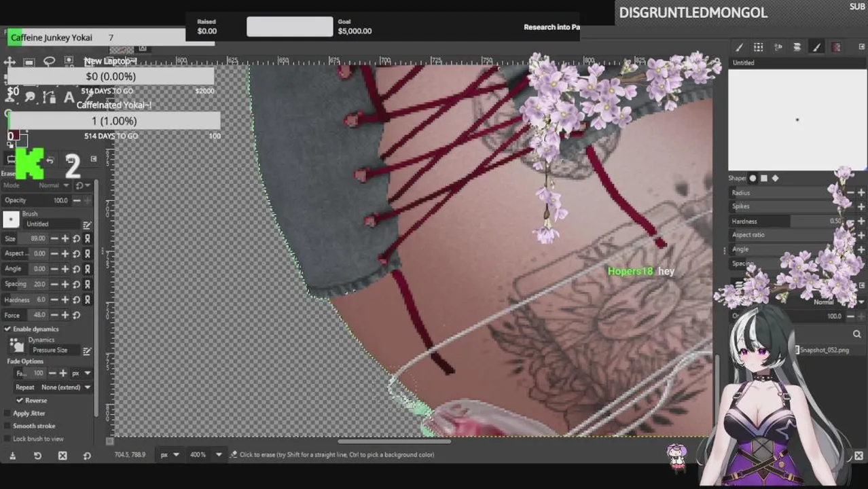Viewport: 868px width, 489px height.
Task: Click the brush preview thumbnail
Action: (11, 219)
